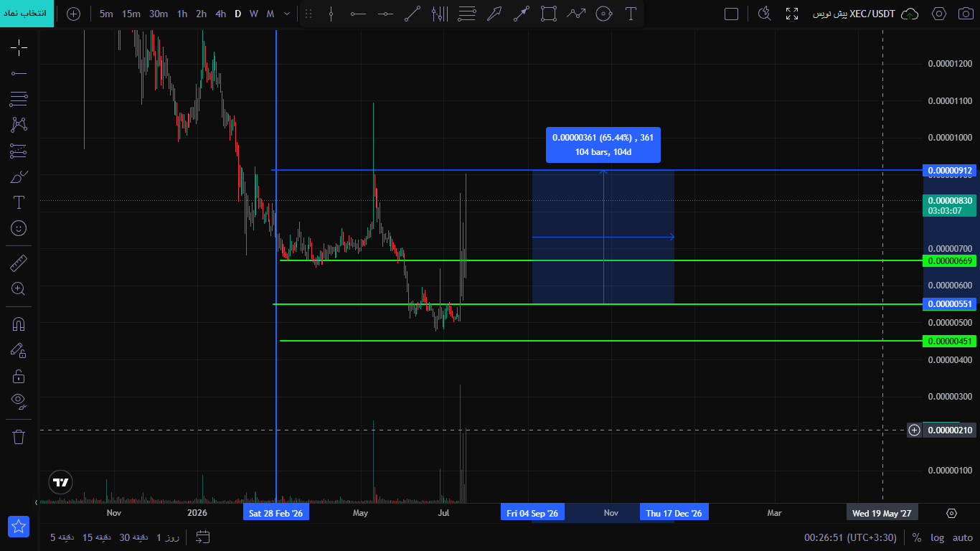980x551 pixels.
Task: Select the zigzag path tool
Action: (576, 14)
